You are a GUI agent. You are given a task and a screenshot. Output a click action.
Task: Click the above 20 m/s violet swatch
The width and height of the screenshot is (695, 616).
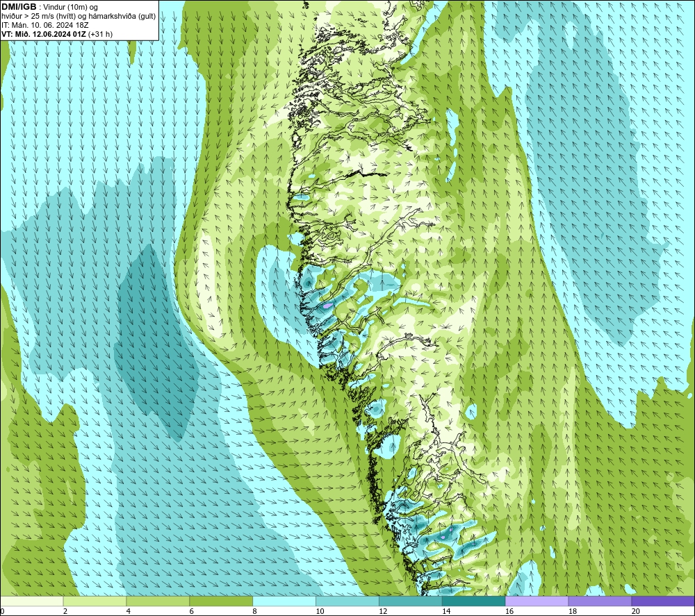pyautogui.click(x=662, y=601)
